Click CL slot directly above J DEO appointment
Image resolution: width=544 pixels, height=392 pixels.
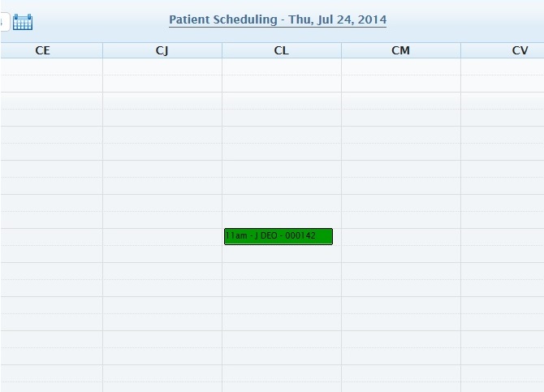pyautogui.click(x=281, y=219)
